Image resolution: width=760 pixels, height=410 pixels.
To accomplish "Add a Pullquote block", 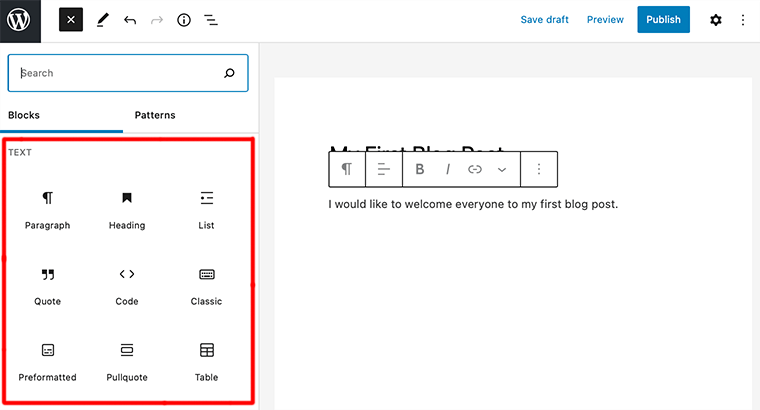I will tap(127, 361).
